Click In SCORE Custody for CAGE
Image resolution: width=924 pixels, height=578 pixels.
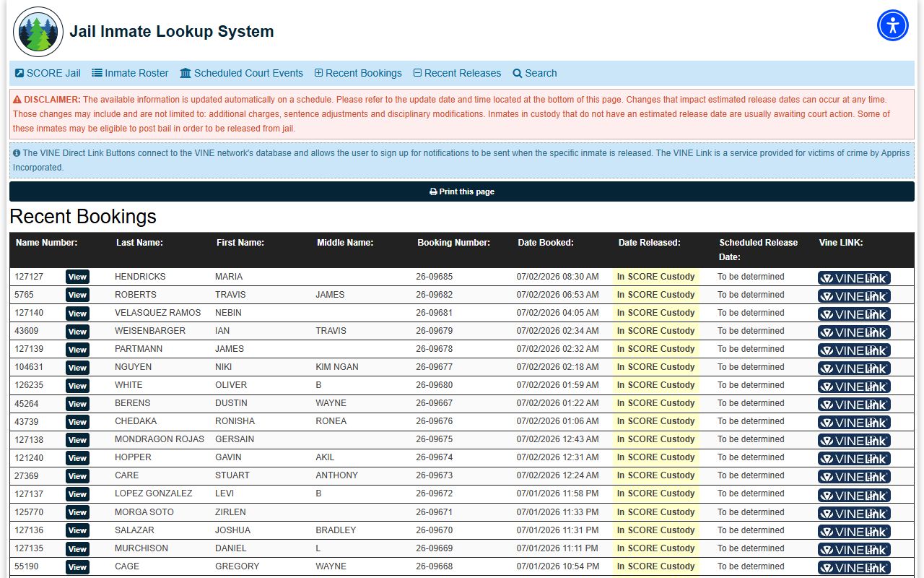pyautogui.click(x=655, y=566)
